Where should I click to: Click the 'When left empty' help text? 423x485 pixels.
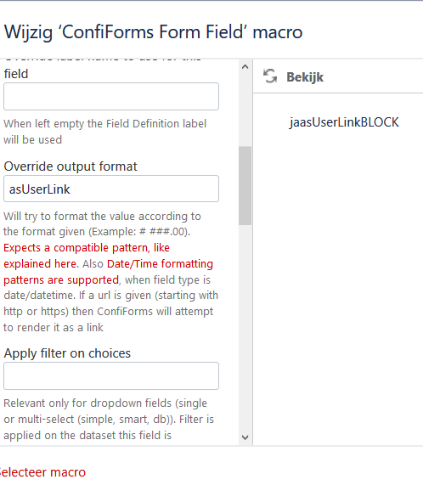pyautogui.click(x=105, y=132)
